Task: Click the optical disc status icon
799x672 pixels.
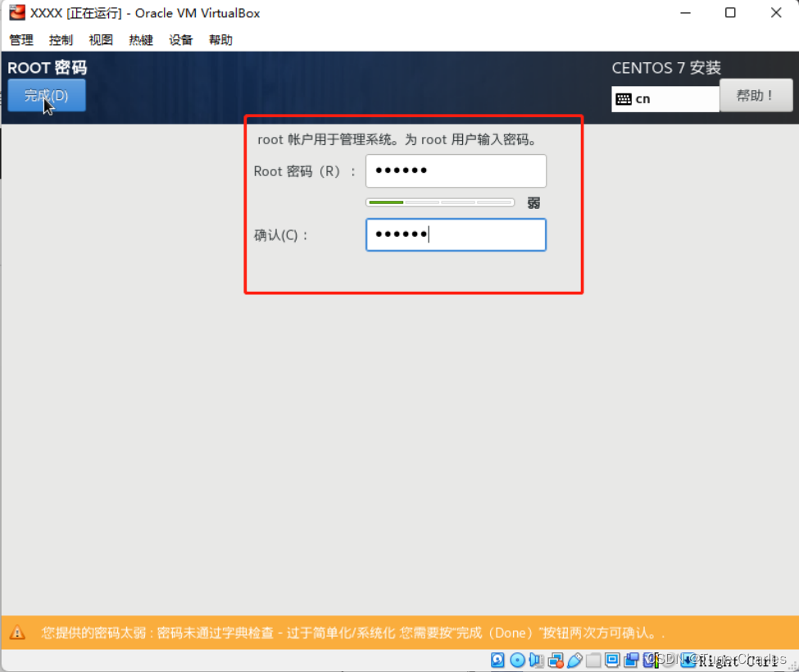Action: coord(517,660)
